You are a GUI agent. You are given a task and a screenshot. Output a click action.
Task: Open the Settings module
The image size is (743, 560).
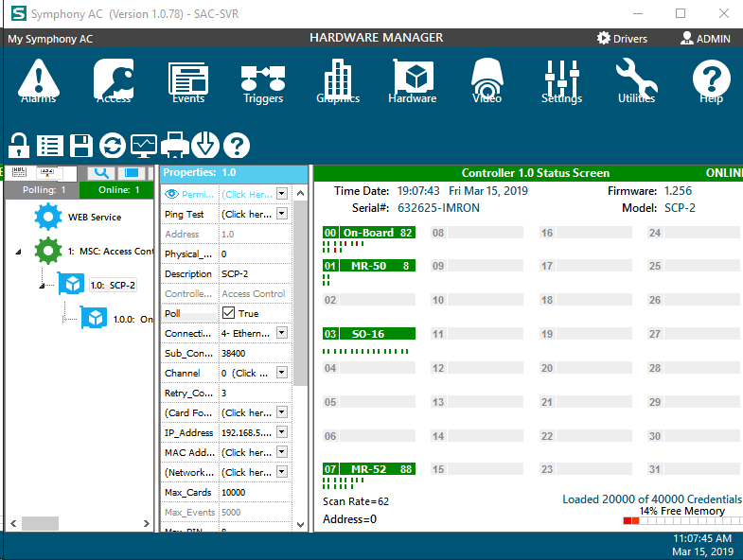point(561,81)
